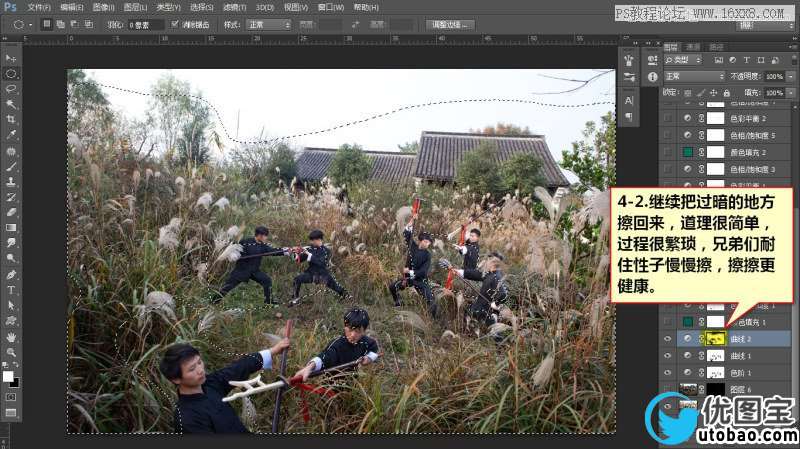Choose New Selection mode in options bar
This screenshot has height=449, width=800.
click(x=46, y=24)
